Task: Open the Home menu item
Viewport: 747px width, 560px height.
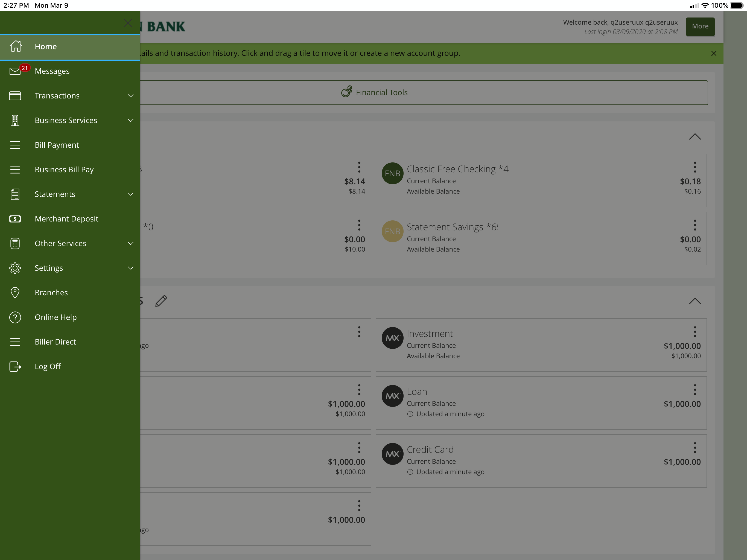Action: pos(70,46)
